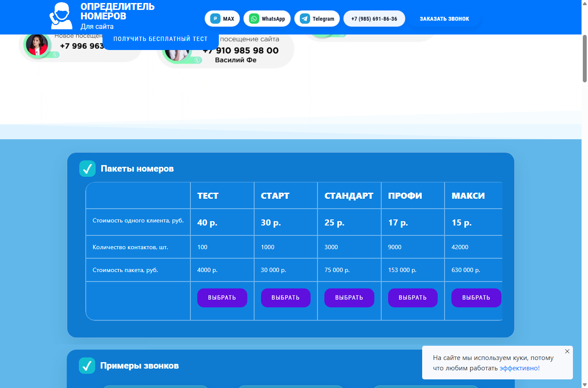The height and width of the screenshot is (388, 588).
Task: Choose the СТАРТ package with ВЫБРАТЬ
Action: point(286,298)
